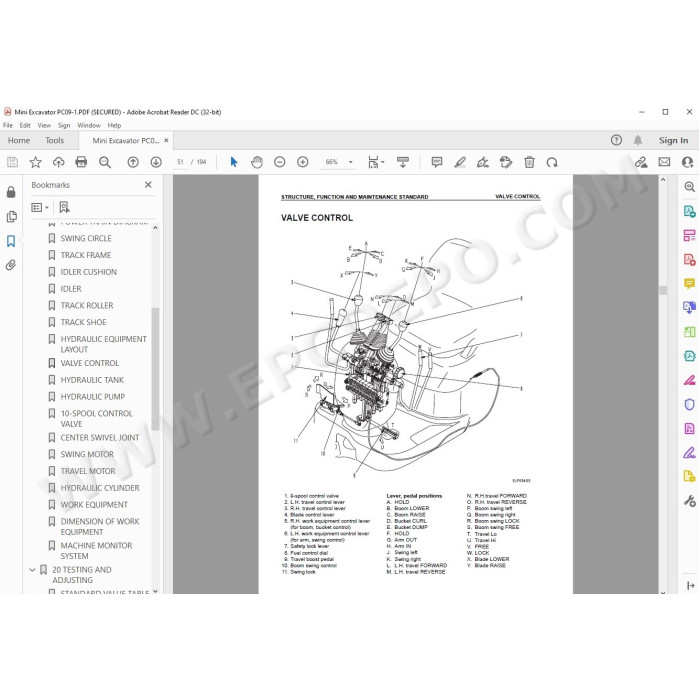Open the View menu
This screenshot has width=700, height=700.
click(44, 125)
